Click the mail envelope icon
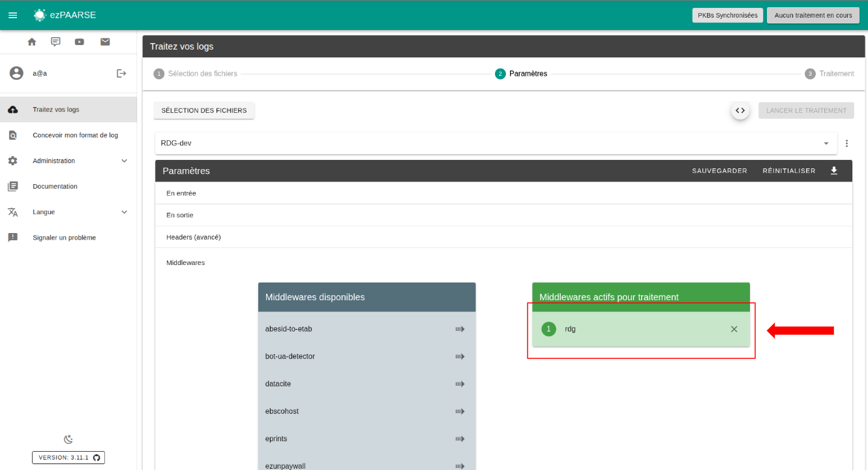 pyautogui.click(x=105, y=42)
